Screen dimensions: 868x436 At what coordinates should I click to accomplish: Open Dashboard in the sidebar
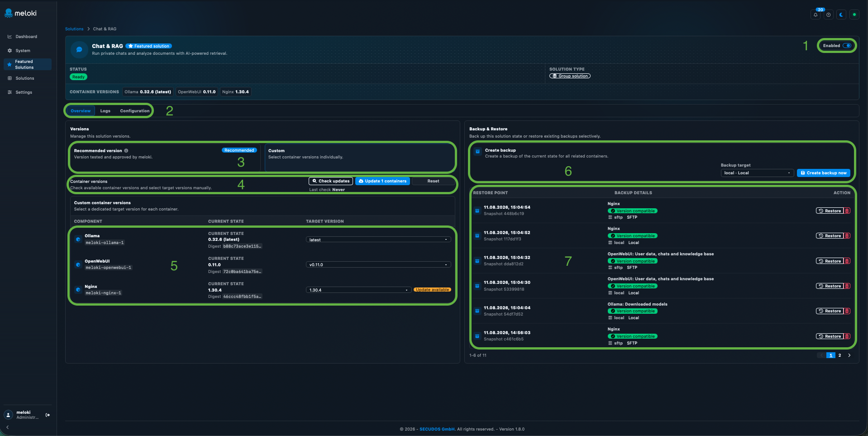click(x=28, y=37)
